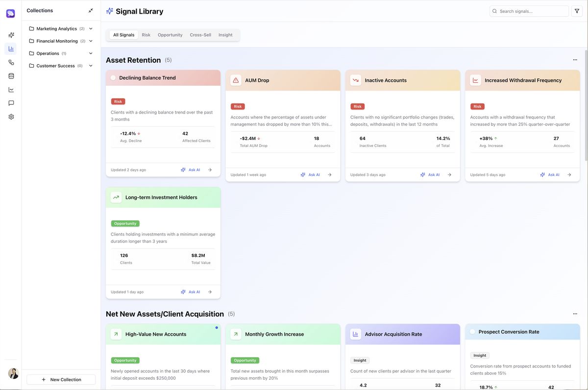Click the bar chart icon on Advisor Acquisition Rate
Screen dimensions: 588x390
pyautogui.click(x=356, y=334)
